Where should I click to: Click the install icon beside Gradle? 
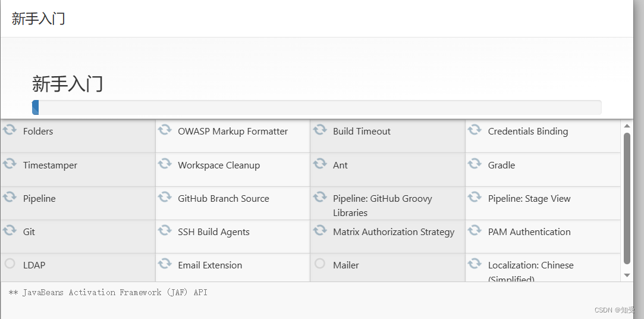[x=475, y=164]
